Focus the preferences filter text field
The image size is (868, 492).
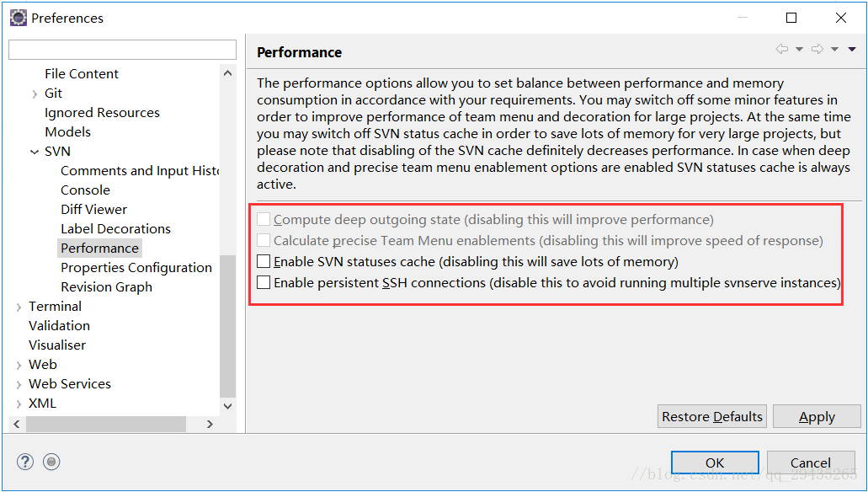[x=122, y=50]
